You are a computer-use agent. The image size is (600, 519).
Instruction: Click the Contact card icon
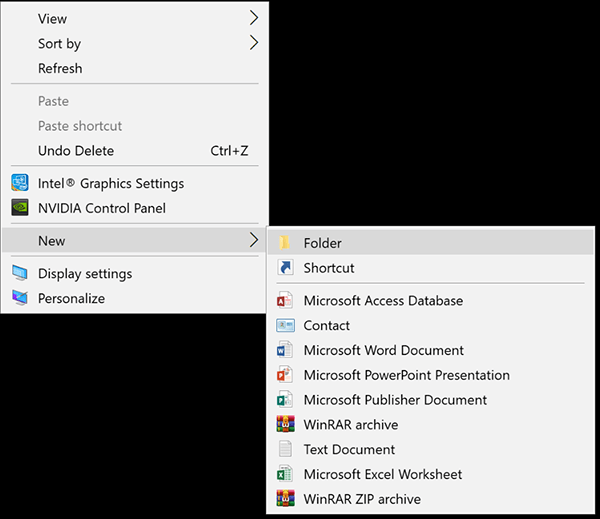pos(285,326)
